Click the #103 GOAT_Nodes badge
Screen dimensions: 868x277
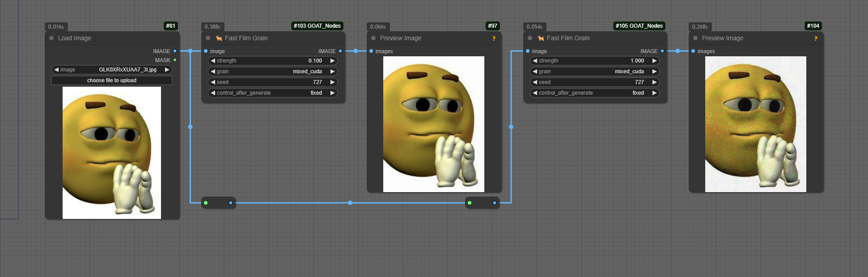click(x=317, y=26)
